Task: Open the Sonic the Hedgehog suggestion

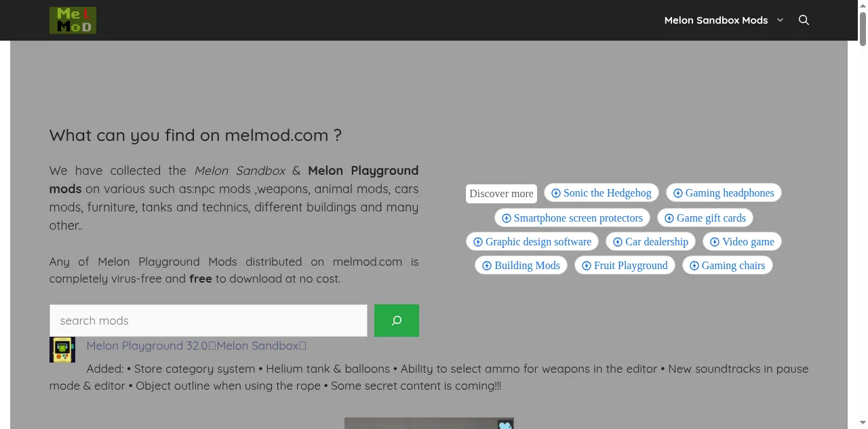Action: tap(601, 192)
